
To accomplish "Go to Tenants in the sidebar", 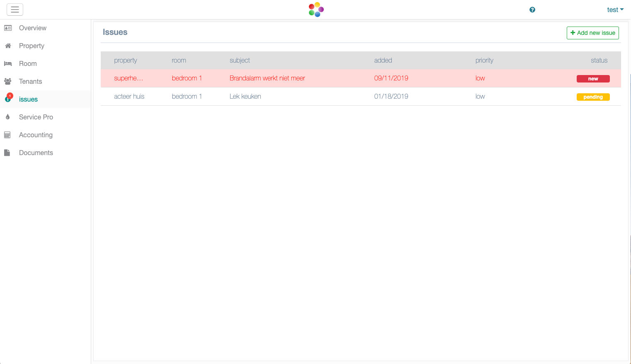I will [30, 82].
